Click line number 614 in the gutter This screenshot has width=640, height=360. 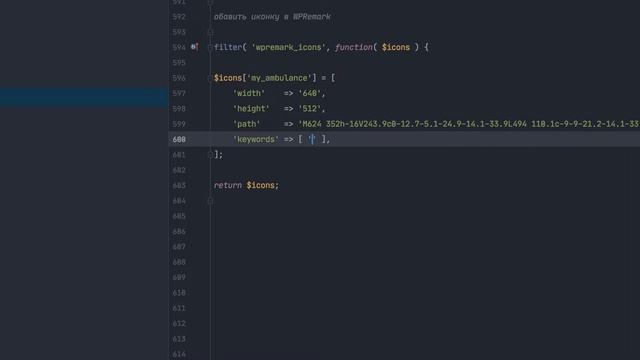tap(179, 354)
